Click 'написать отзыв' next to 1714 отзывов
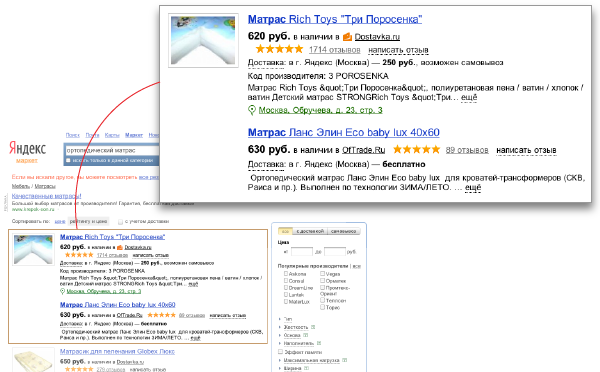 point(398,50)
